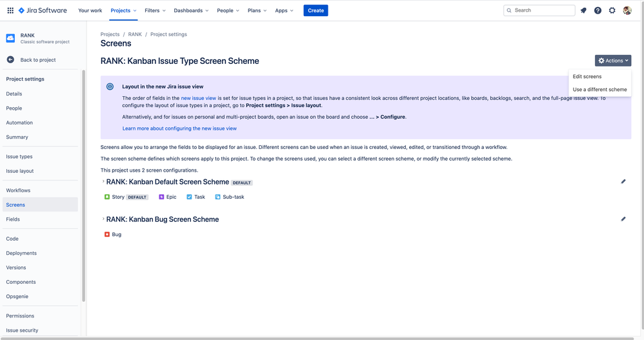
Task: Open the user profile avatar
Action: (627, 11)
